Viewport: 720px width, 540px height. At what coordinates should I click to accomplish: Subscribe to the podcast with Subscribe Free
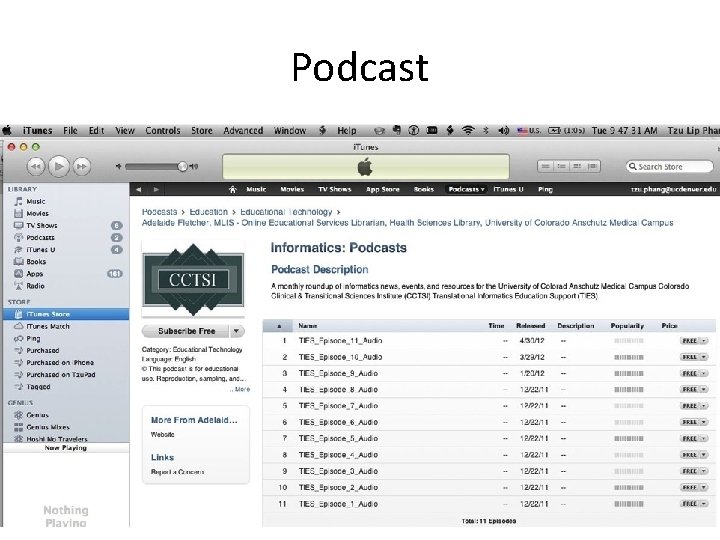(186, 331)
